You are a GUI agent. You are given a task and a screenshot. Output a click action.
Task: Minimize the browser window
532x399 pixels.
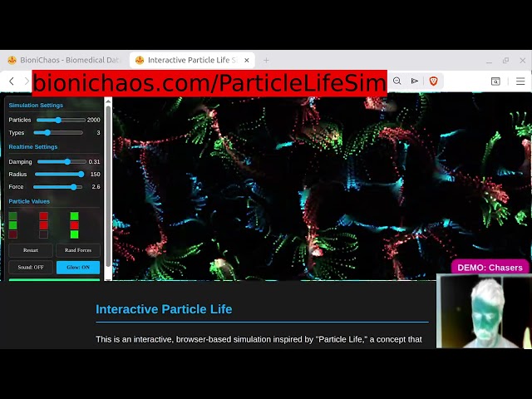click(489, 61)
